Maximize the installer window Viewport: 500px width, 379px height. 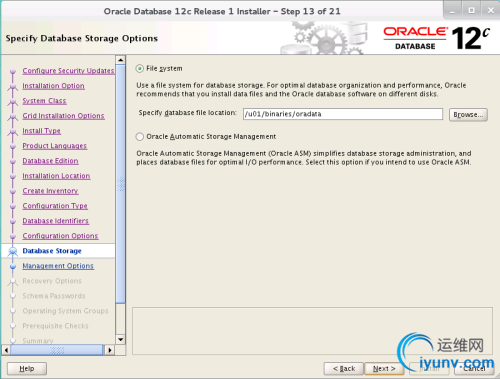tap(471, 10)
